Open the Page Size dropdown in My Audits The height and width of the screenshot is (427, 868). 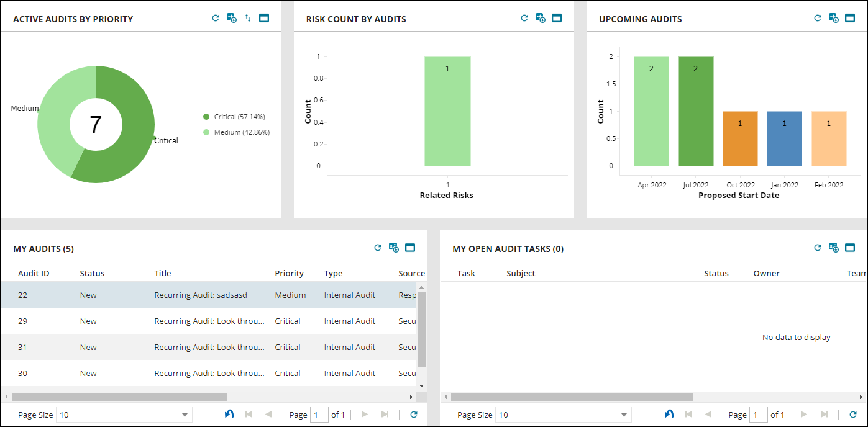185,414
